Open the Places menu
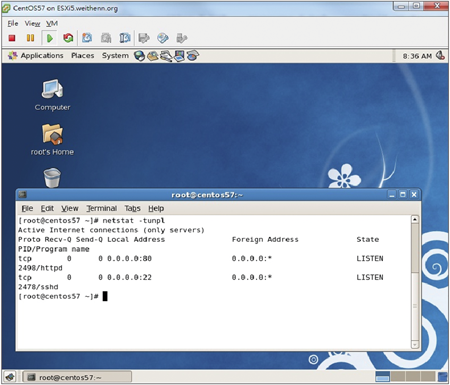450x385 pixels. click(83, 56)
